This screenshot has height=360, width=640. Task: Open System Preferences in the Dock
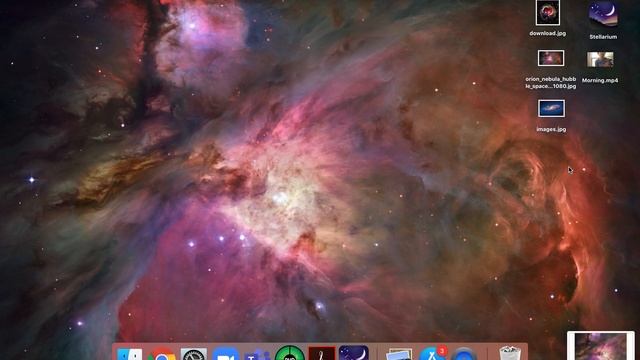[193, 354]
